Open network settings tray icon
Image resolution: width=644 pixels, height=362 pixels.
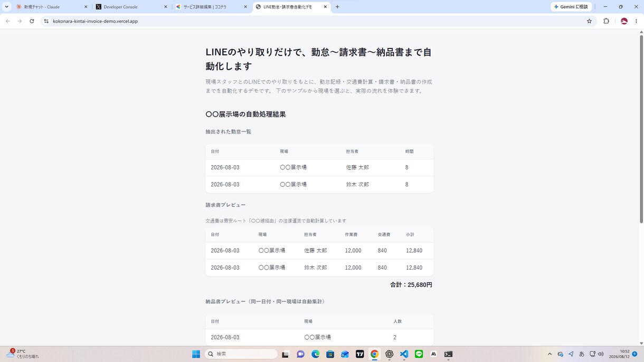click(x=592, y=354)
